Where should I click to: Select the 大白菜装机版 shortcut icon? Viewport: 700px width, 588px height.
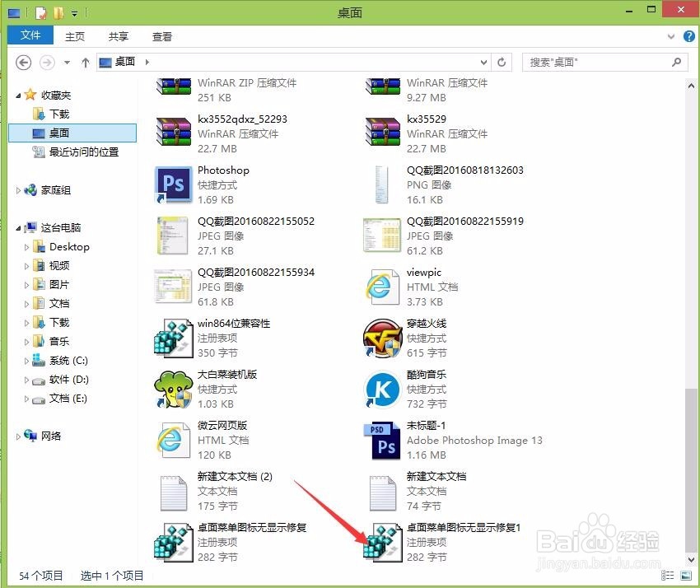point(173,389)
